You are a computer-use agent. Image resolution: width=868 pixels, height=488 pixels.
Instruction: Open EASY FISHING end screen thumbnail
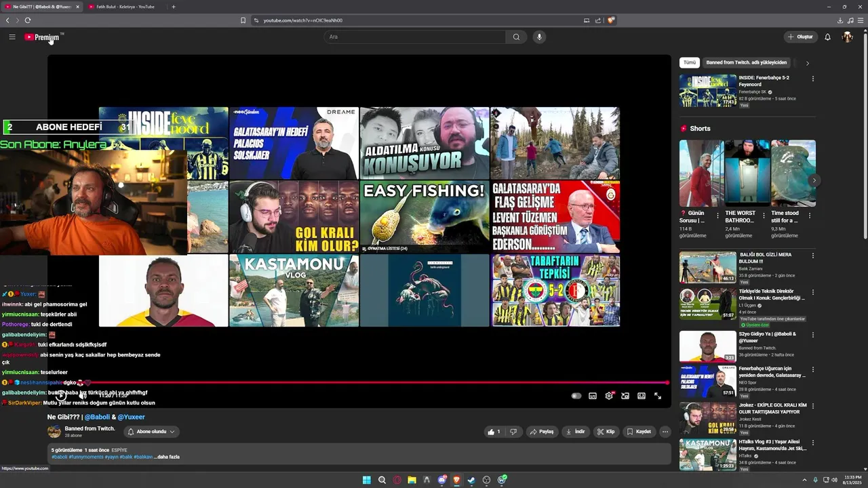425,217
